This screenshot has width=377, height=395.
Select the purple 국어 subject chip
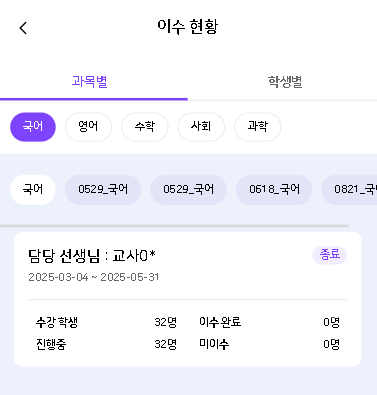click(x=33, y=127)
